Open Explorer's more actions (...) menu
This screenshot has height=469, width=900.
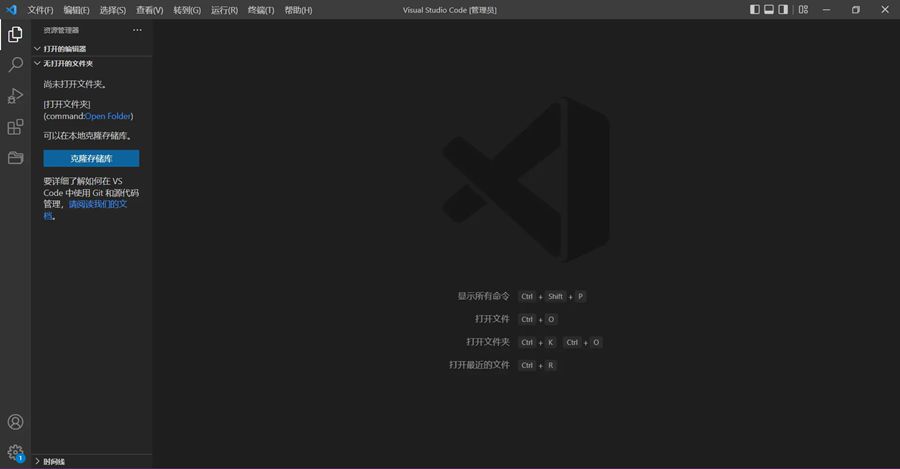137,30
